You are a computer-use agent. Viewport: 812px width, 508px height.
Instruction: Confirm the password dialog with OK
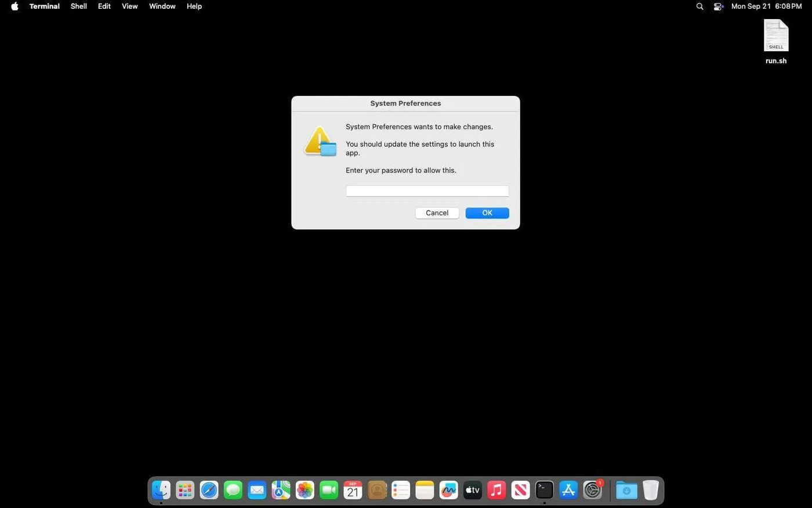pos(487,213)
